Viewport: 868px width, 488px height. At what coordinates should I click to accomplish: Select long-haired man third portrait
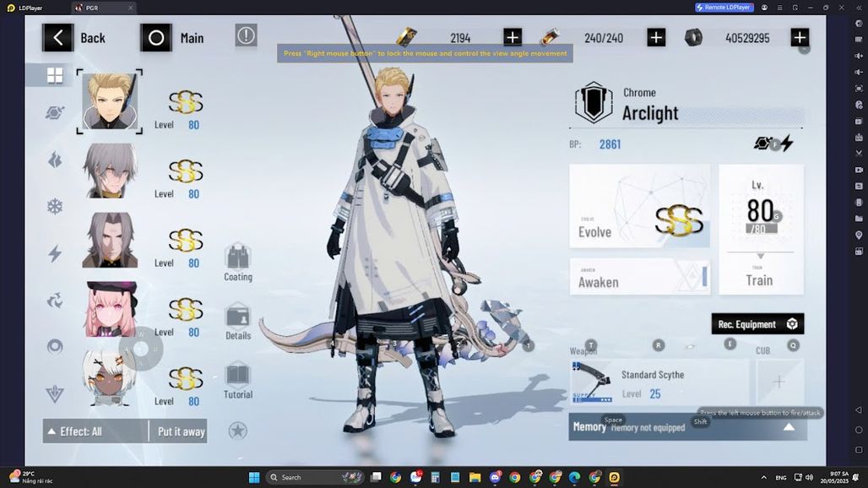[x=110, y=240]
